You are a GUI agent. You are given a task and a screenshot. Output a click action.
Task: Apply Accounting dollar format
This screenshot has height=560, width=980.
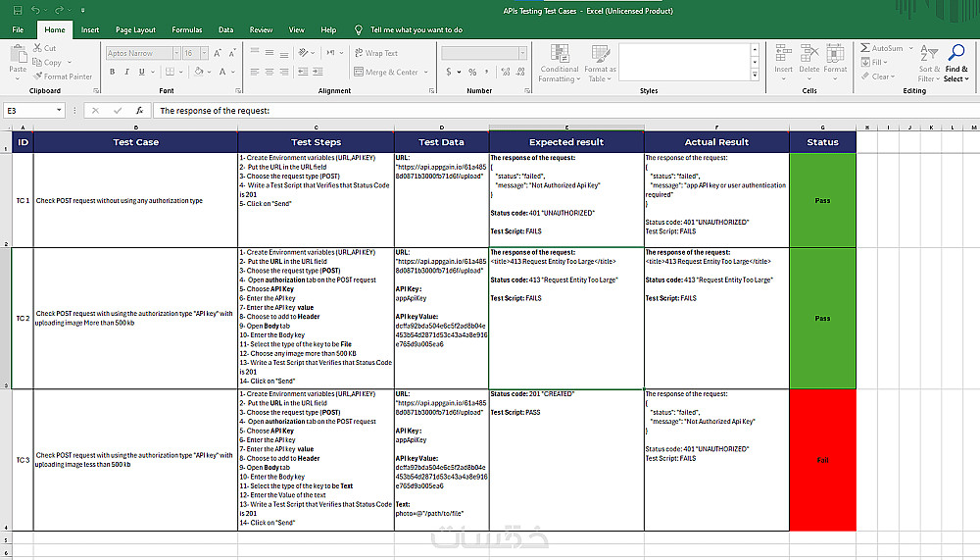(x=449, y=72)
